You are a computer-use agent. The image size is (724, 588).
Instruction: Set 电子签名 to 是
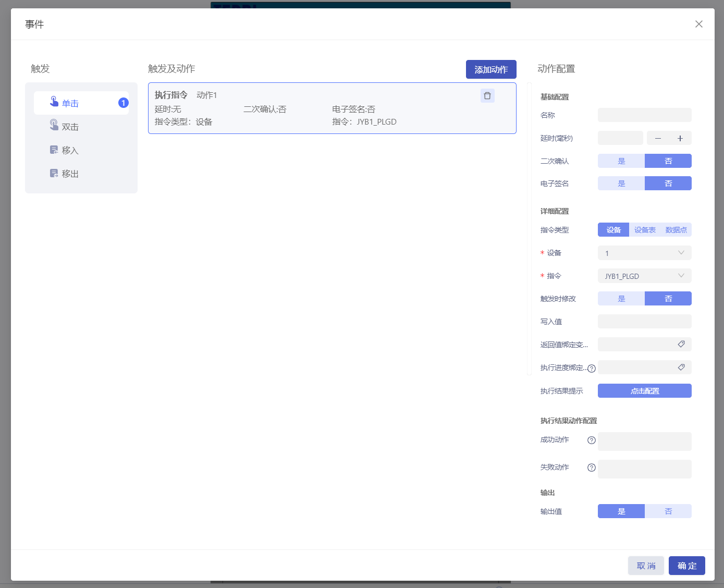pos(621,183)
